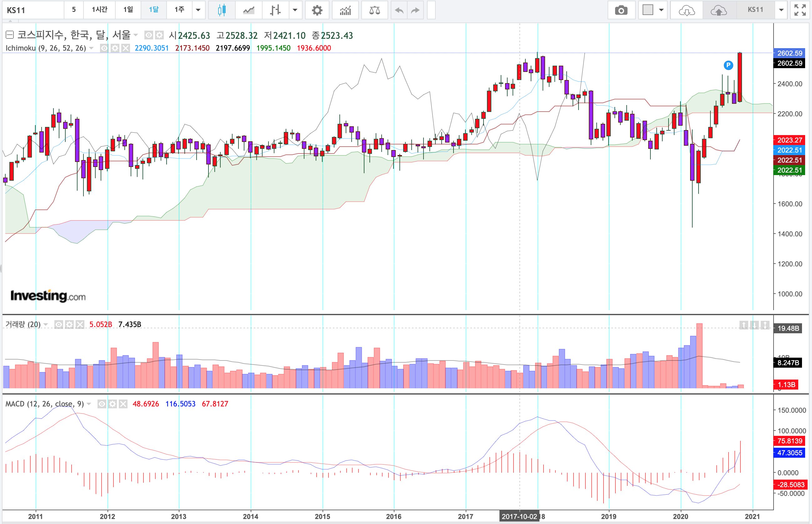
Task: Remove the MACD indicator with its X button
Action: click(123, 404)
